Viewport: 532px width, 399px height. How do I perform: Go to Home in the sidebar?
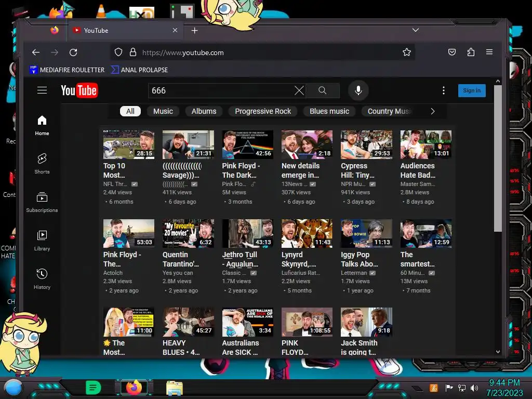pyautogui.click(x=42, y=126)
